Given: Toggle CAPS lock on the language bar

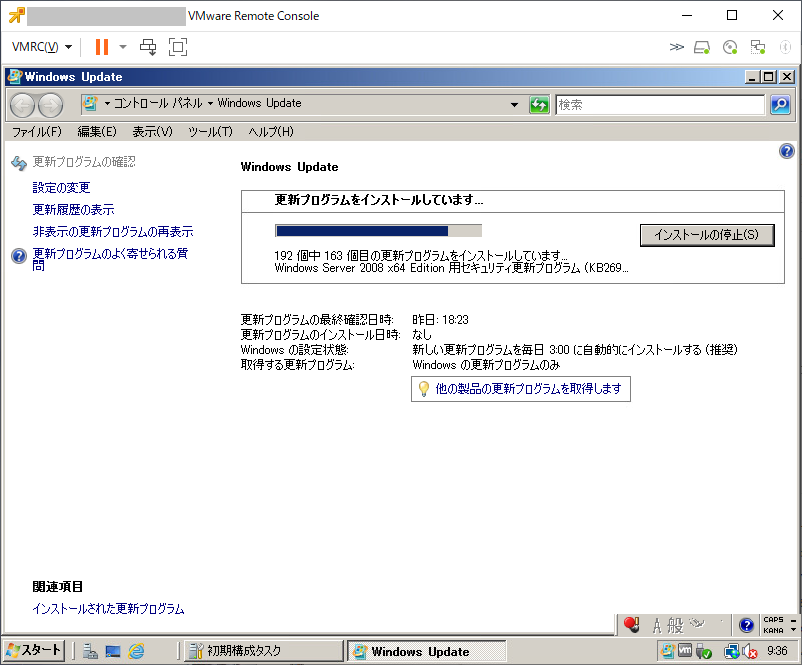Looking at the screenshot, I should [773, 619].
